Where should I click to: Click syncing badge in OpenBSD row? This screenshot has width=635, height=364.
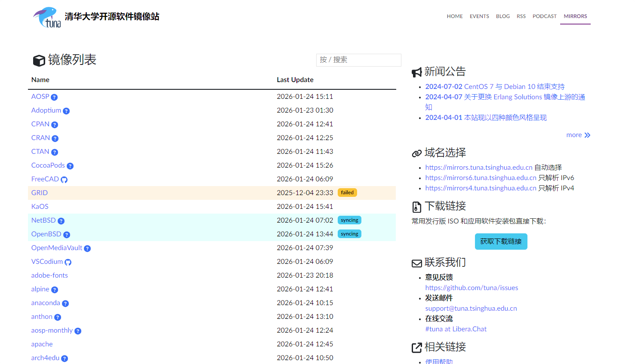(349, 234)
